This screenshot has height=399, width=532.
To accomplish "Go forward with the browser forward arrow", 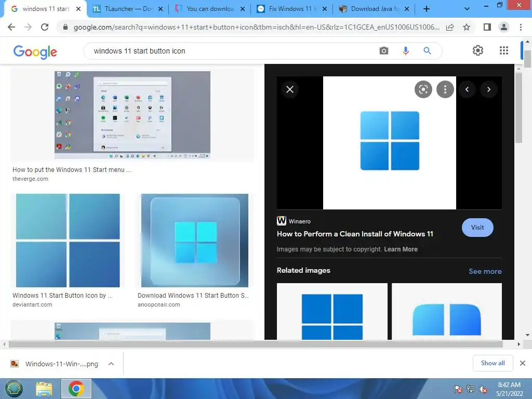I will tap(28, 27).
